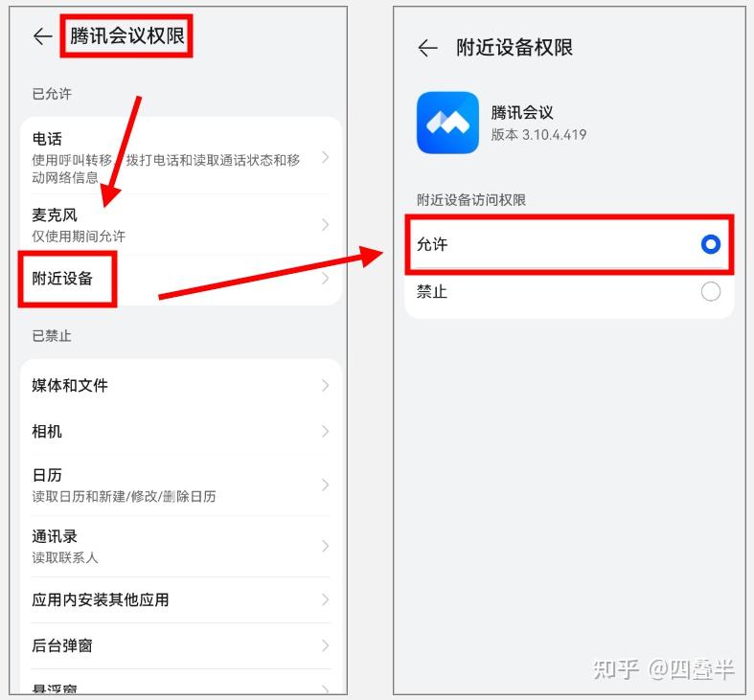754x700 pixels.
Task: Open 附近设备 chevron arrow
Action: (x=326, y=279)
